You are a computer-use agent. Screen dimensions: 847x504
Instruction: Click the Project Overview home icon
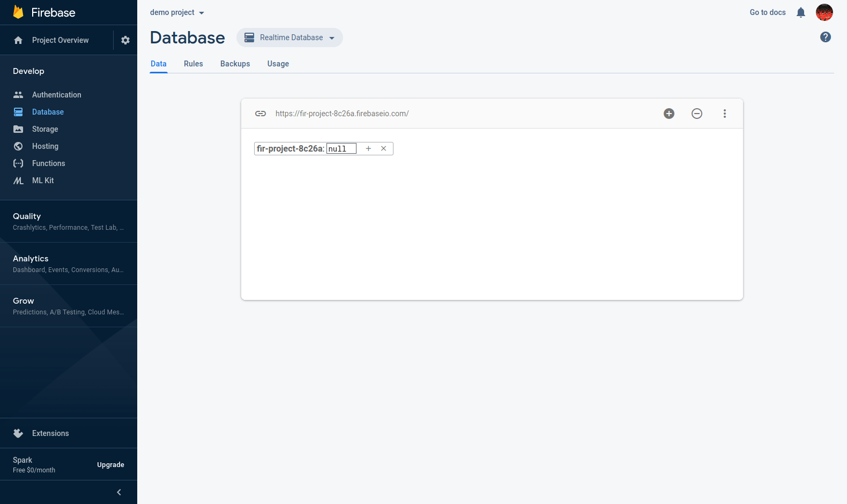tap(18, 40)
